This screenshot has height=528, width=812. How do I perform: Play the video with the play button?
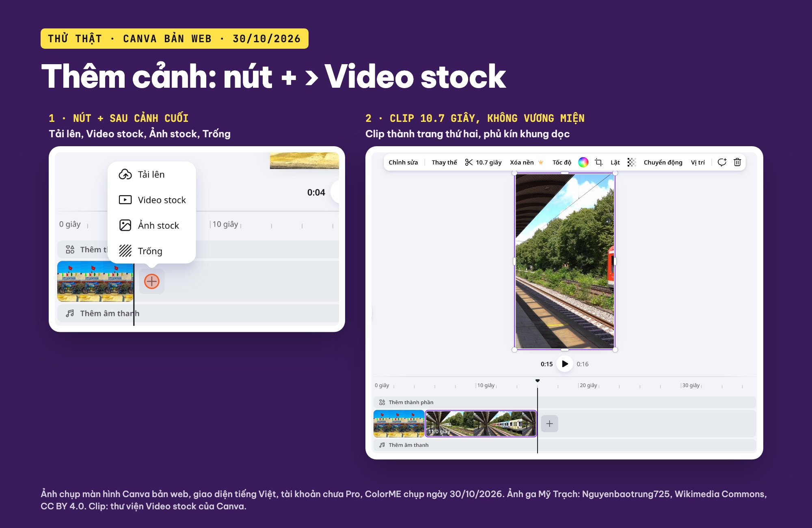click(x=565, y=364)
